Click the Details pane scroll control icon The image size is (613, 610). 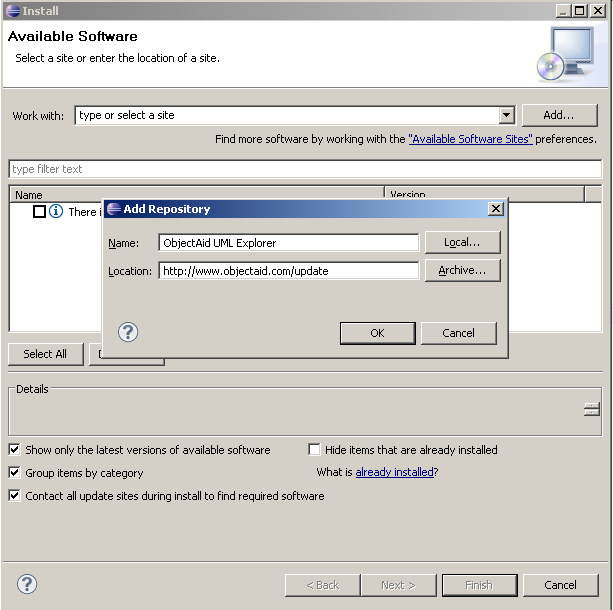591,409
